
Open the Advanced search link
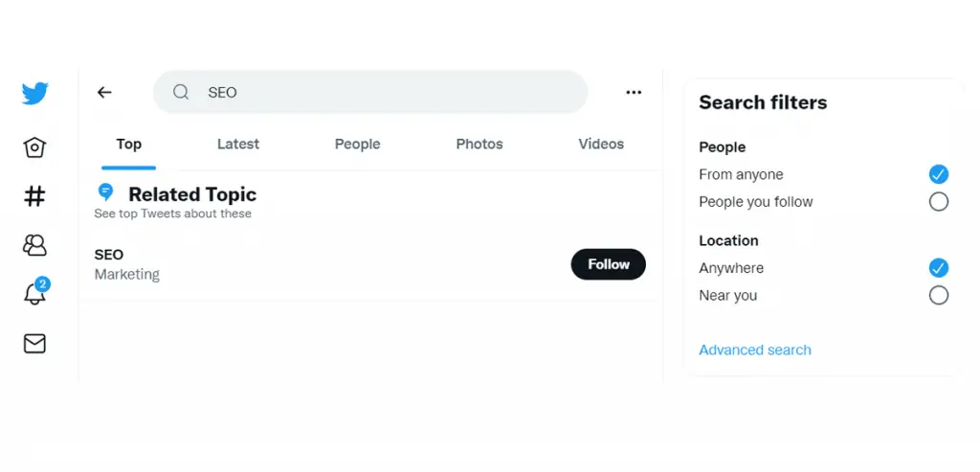pyautogui.click(x=755, y=350)
